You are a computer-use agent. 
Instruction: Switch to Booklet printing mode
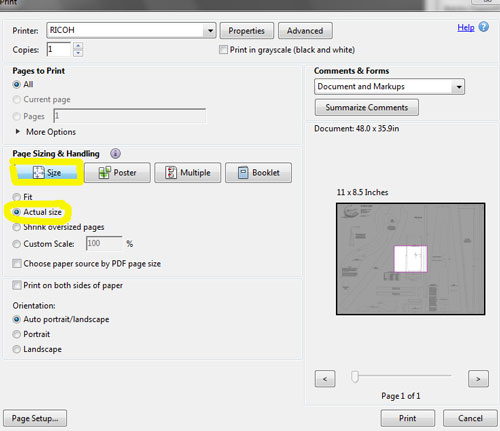258,173
